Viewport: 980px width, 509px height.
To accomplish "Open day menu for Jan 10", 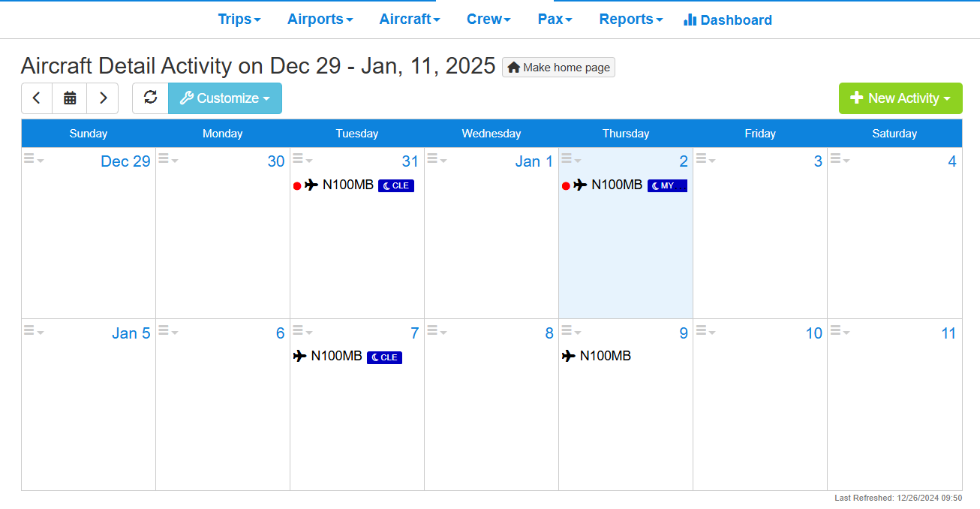I will pyautogui.click(x=705, y=331).
